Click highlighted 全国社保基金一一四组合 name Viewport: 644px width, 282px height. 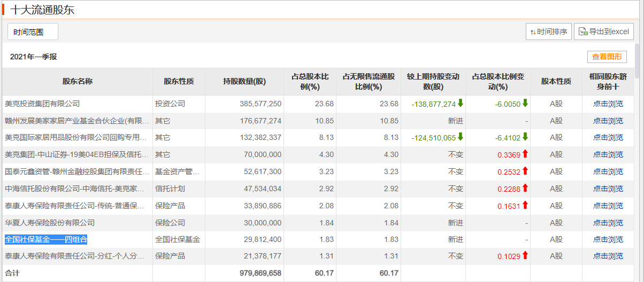pyautogui.click(x=46, y=239)
